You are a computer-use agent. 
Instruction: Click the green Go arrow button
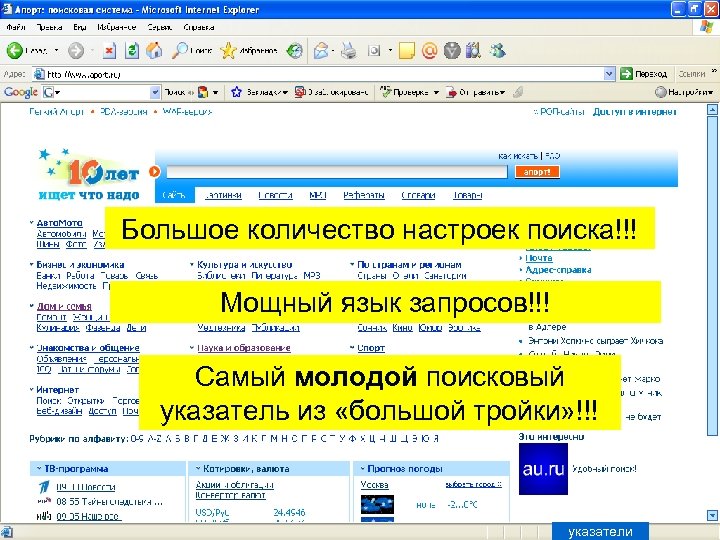coord(626,73)
